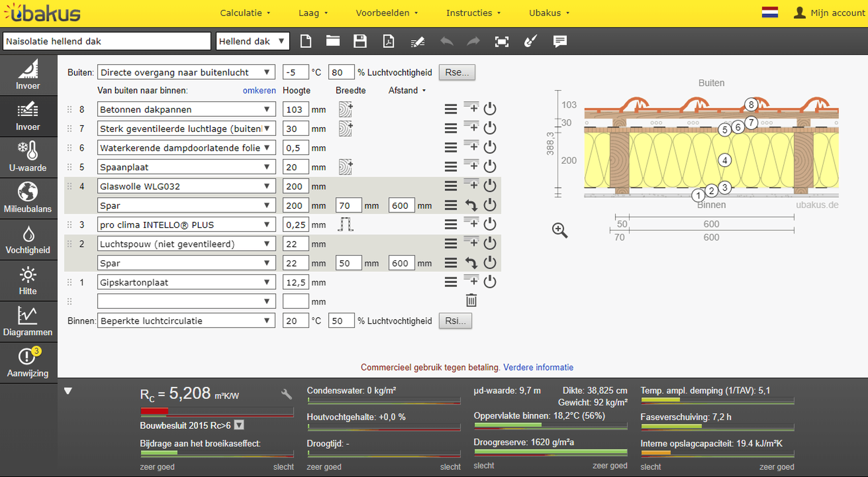Open Verdere informatie link
The image size is (868, 477).
(x=538, y=367)
